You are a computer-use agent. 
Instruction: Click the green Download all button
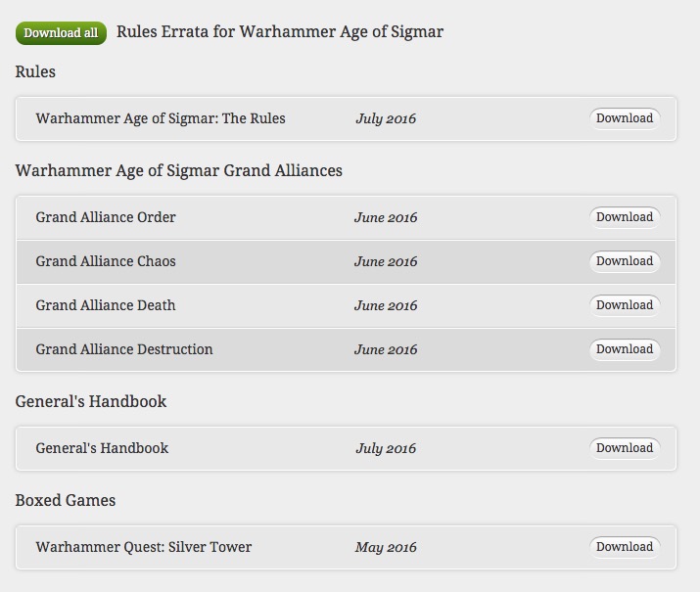click(x=61, y=33)
